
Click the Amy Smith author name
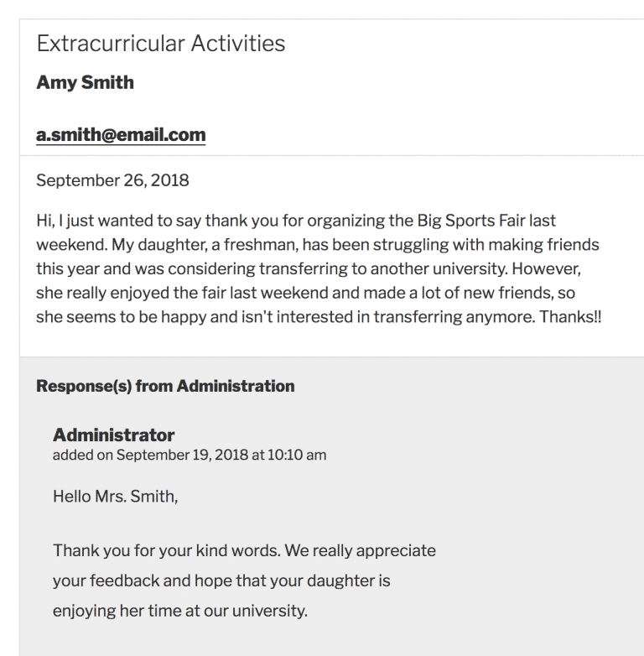85,82
